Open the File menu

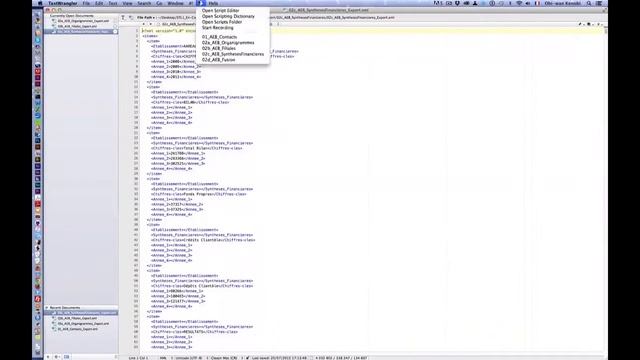86,3
